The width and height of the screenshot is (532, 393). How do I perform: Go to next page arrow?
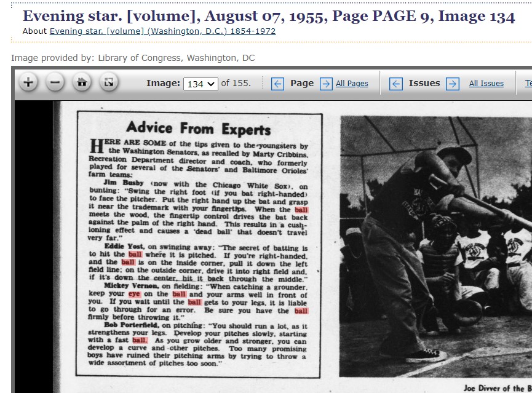click(326, 84)
